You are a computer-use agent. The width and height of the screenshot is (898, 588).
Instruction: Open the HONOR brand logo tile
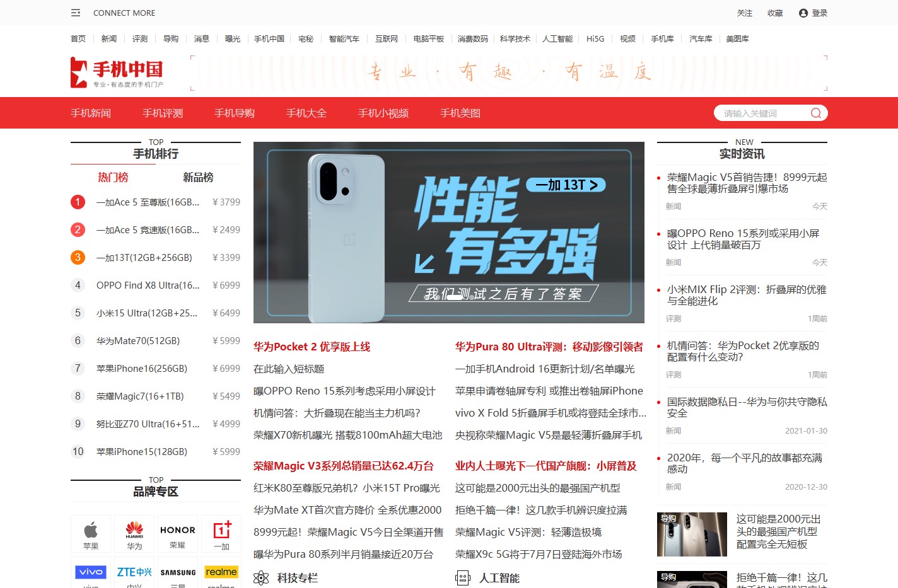[x=178, y=534]
